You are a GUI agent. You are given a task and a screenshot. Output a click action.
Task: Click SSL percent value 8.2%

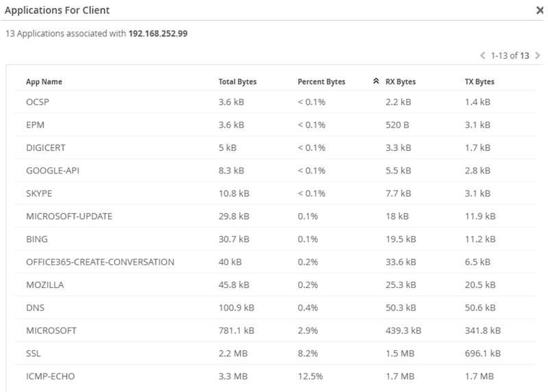pyautogui.click(x=308, y=353)
